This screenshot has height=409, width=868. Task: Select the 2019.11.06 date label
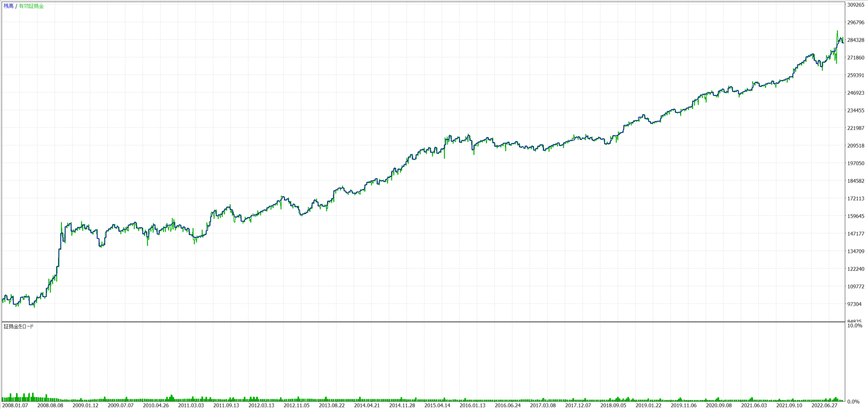684,405
